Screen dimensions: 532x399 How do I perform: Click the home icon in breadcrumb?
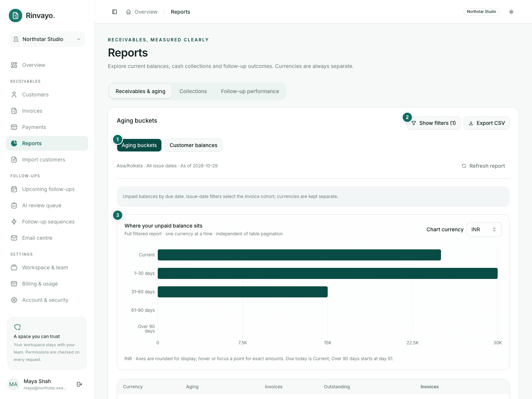129,12
